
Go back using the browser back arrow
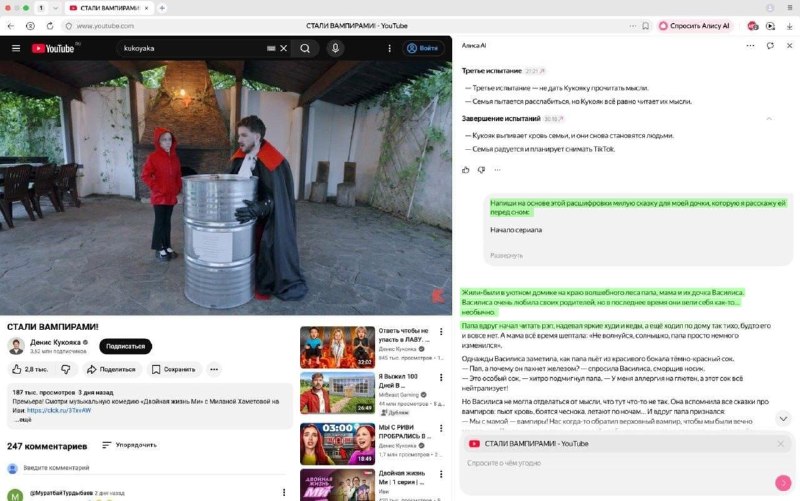click(11, 26)
